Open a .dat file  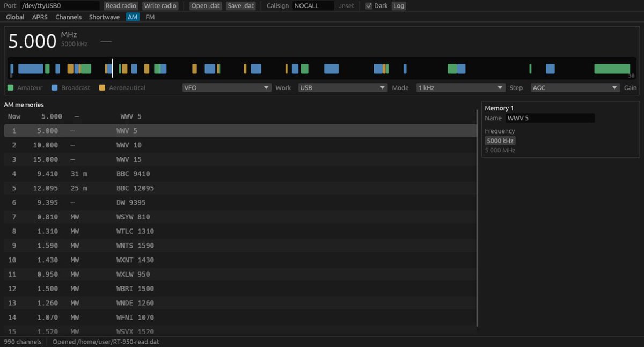click(x=206, y=6)
